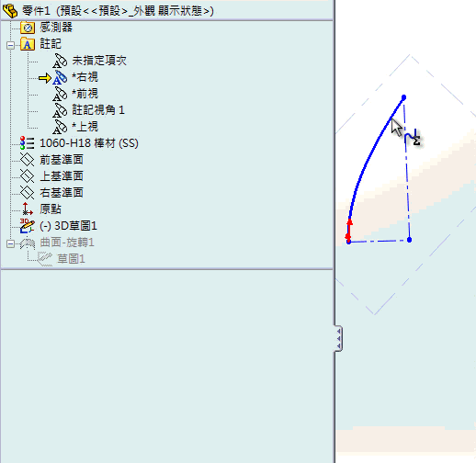Select the 上基準面 label
This screenshot has width=476, height=463.
62,176
